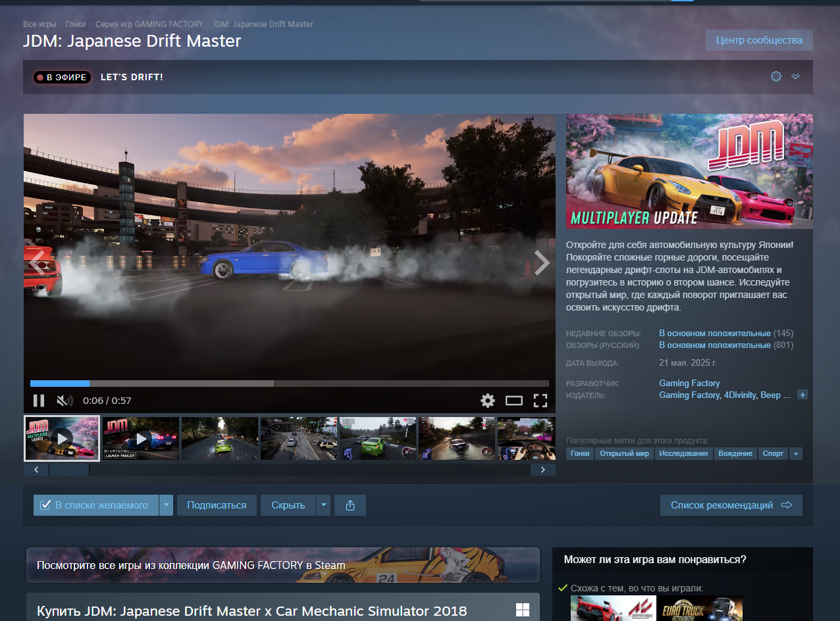Select the Открытый мир tag
Viewport: 840px width, 621px height.
(624, 453)
